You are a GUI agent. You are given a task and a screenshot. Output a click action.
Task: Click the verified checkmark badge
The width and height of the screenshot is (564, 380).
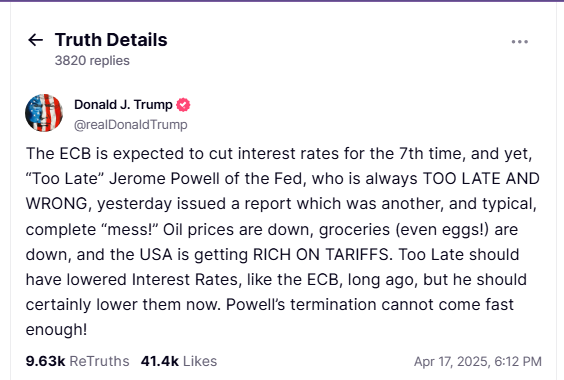coord(183,105)
